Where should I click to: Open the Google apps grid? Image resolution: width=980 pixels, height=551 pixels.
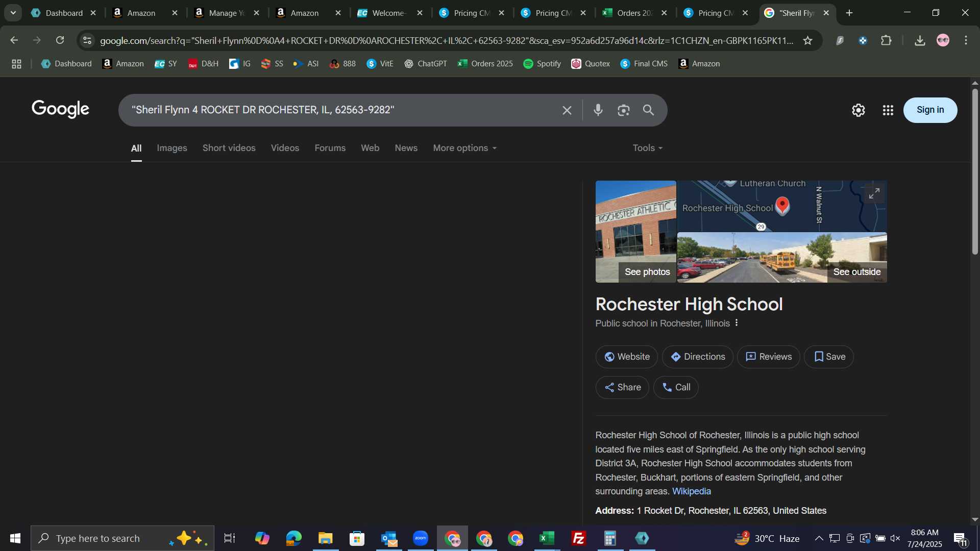pos(888,110)
